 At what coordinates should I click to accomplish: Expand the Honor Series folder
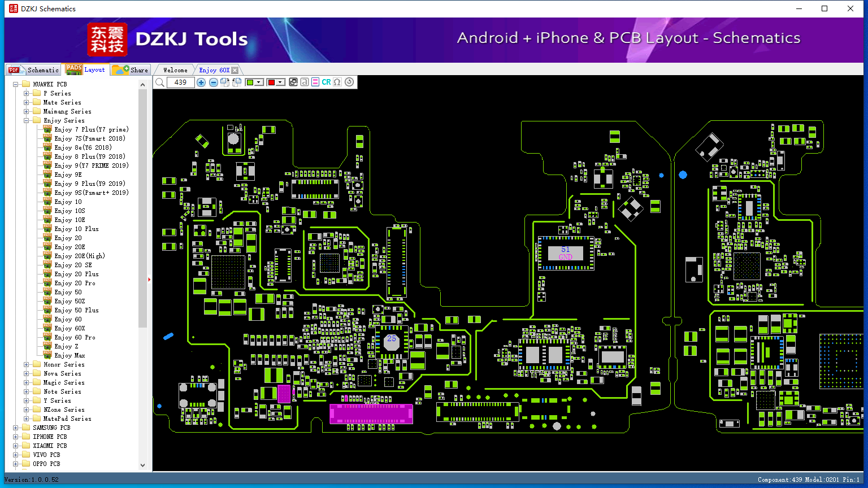click(26, 364)
